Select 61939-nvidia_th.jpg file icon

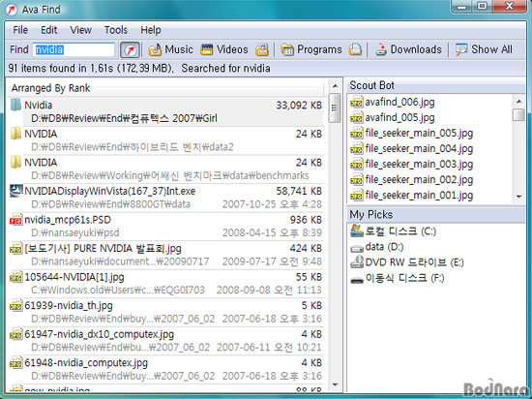(15, 305)
